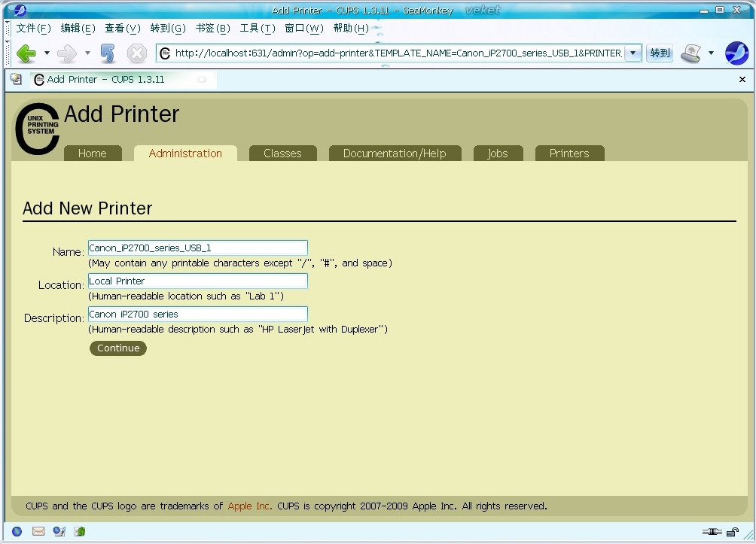Open the 书签(B) menu
Viewport: 756px width, 544px height.
(212, 29)
